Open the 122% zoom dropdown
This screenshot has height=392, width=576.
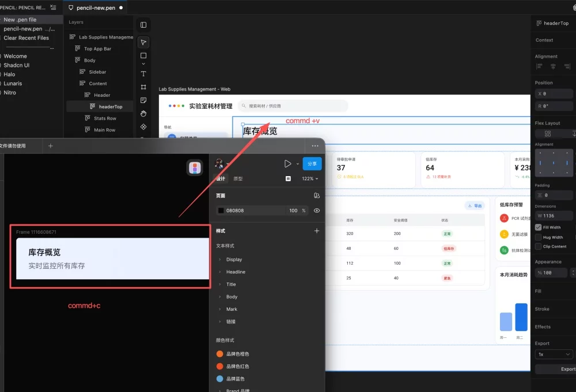pos(310,178)
